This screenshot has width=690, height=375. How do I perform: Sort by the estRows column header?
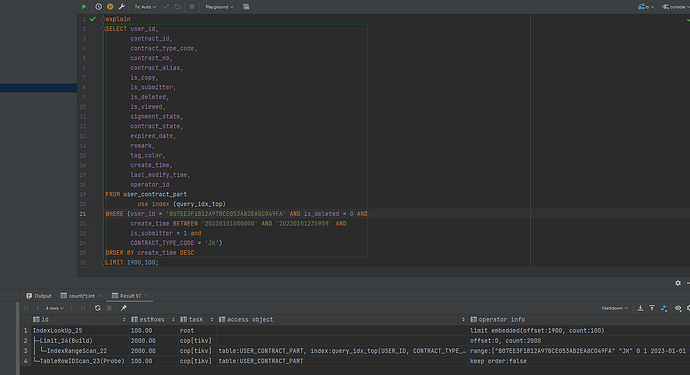152,320
